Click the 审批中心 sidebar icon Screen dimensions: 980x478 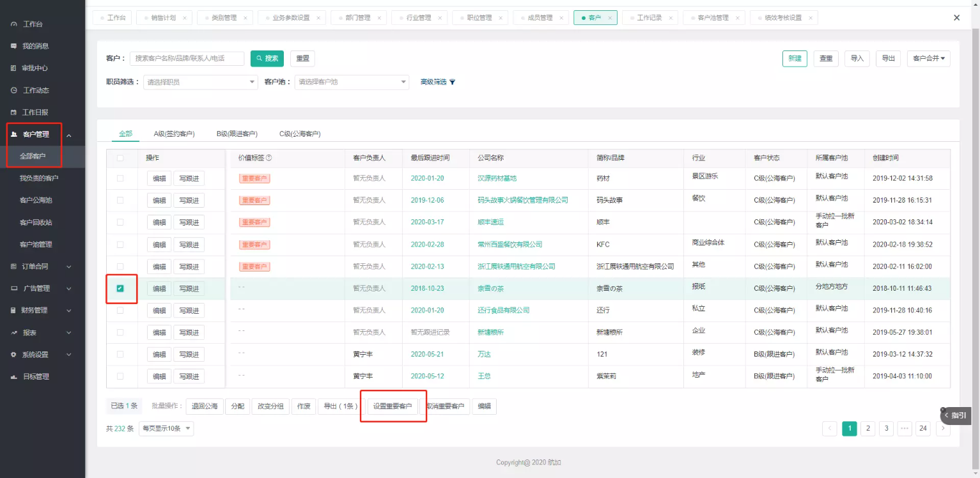[x=13, y=68]
